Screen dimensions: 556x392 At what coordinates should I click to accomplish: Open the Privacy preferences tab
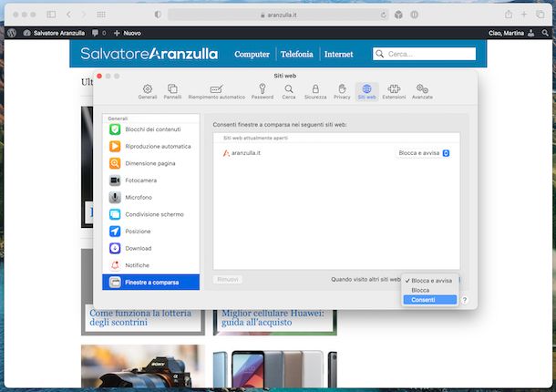click(x=342, y=91)
